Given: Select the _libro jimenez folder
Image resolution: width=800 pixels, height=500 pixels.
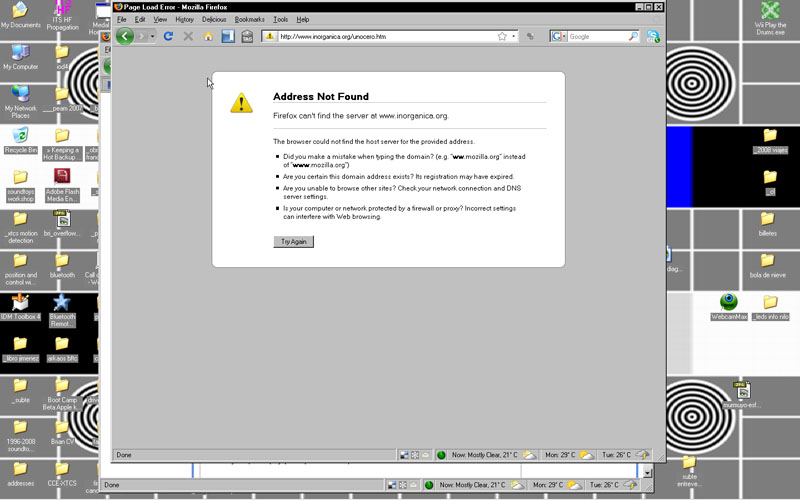Looking at the screenshot, I should point(20,349).
